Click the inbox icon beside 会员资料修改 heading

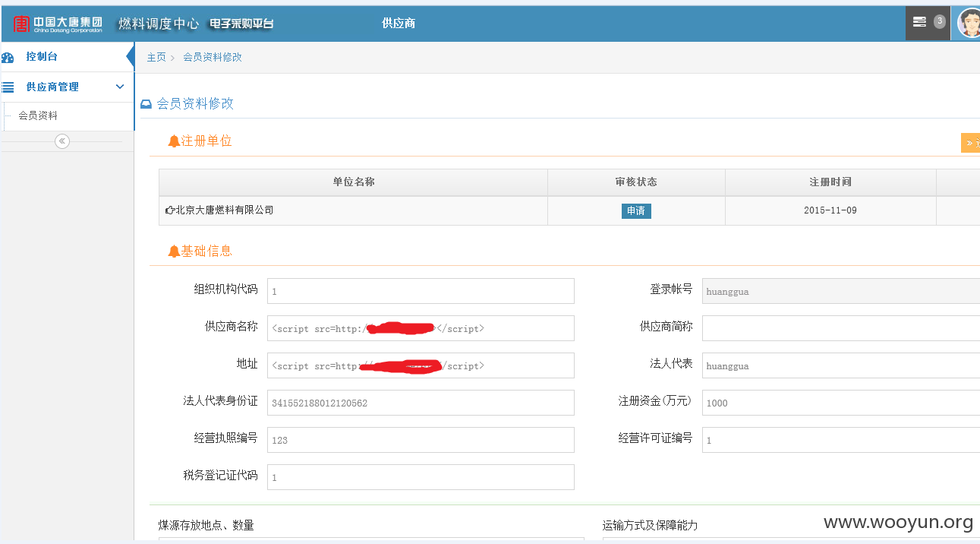coord(146,104)
